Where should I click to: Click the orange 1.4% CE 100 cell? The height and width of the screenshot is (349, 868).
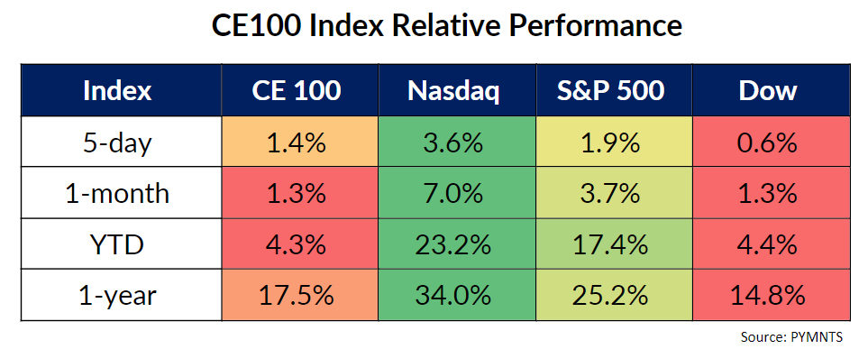[300, 142]
